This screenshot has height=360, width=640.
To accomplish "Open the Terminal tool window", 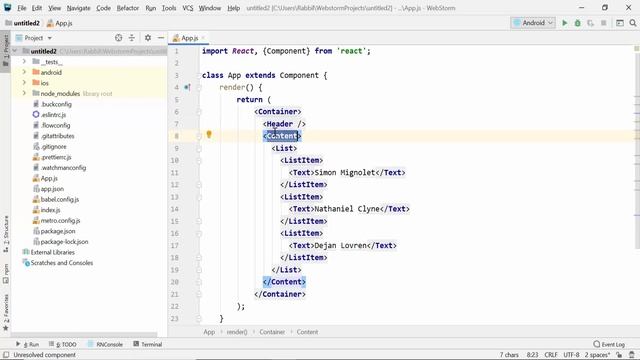I will [148, 344].
